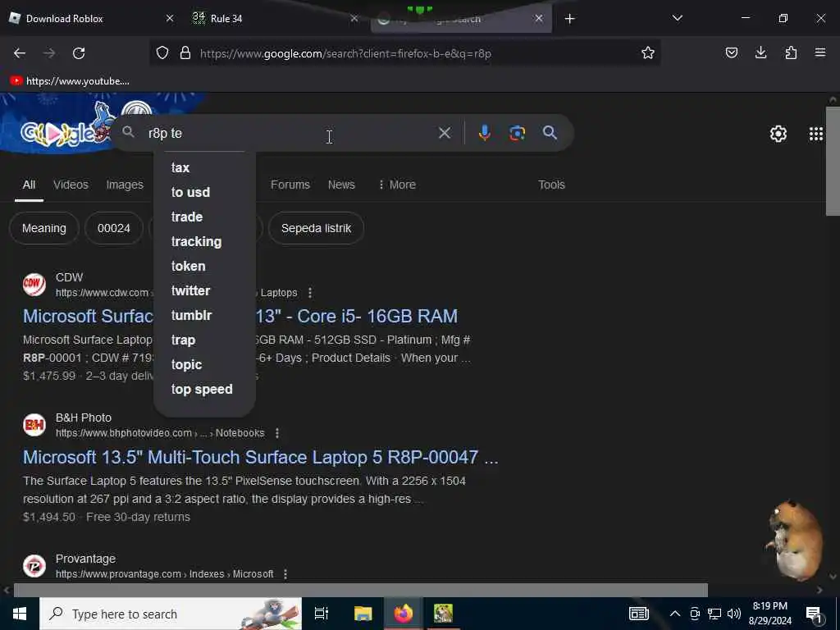
Task: Open Microsoft 13.5" Multi-Touch Surface Laptop link
Action: [260, 457]
